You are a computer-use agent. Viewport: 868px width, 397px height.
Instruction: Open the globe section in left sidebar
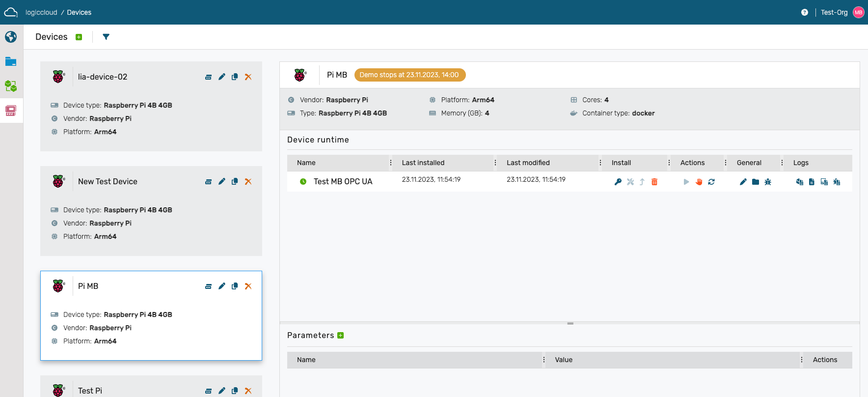pyautogui.click(x=11, y=37)
